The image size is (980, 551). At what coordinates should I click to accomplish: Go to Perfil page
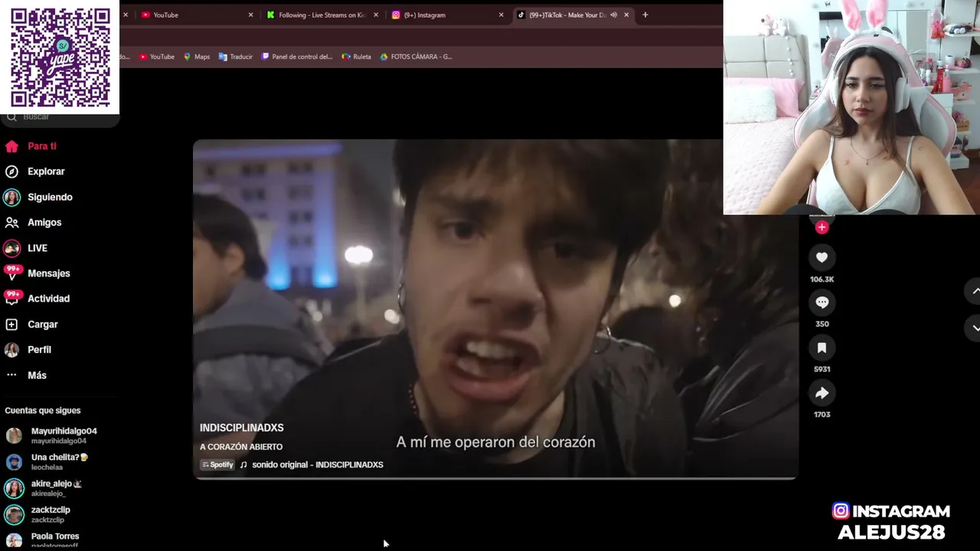click(x=28, y=350)
